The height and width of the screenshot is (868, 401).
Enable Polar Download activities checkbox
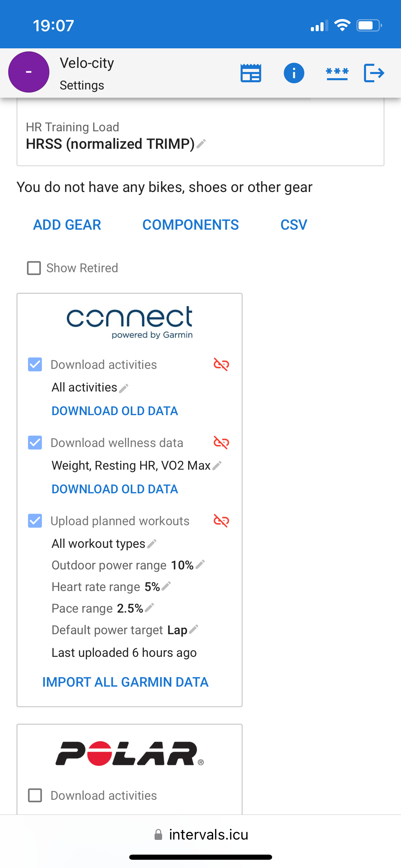point(35,795)
